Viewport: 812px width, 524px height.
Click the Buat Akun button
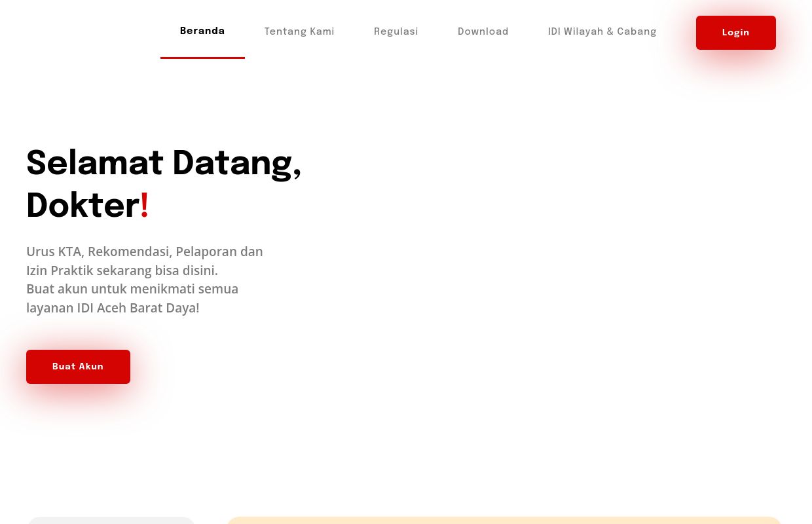(x=78, y=367)
